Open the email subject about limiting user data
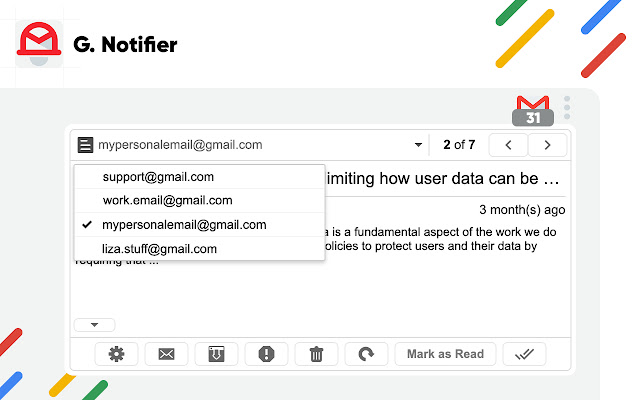This screenshot has width=640, height=400. 444,180
